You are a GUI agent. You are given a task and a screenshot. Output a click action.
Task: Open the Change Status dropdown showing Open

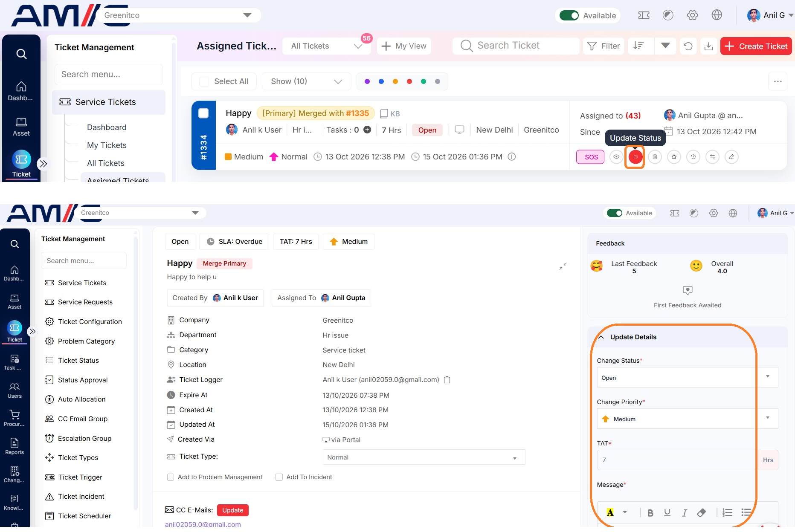687,377
